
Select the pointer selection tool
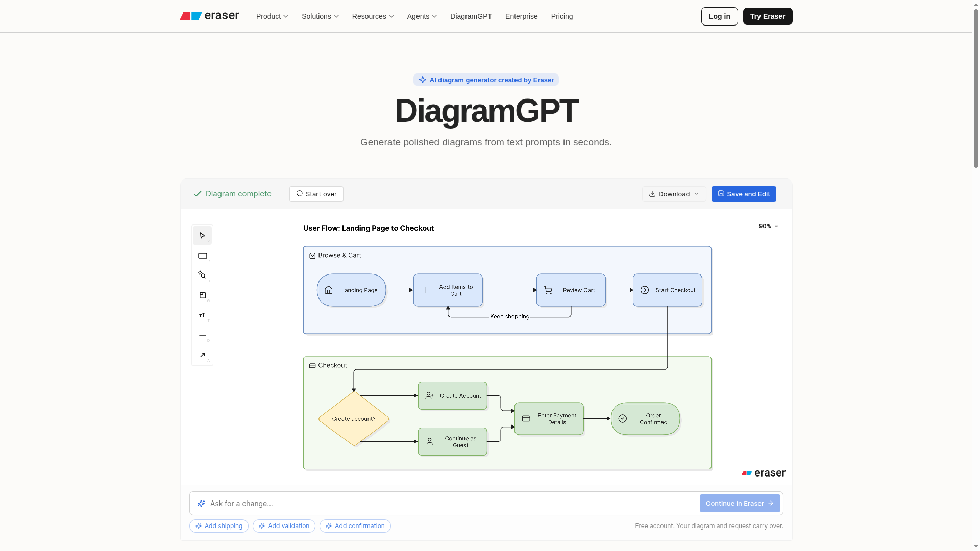(x=202, y=236)
